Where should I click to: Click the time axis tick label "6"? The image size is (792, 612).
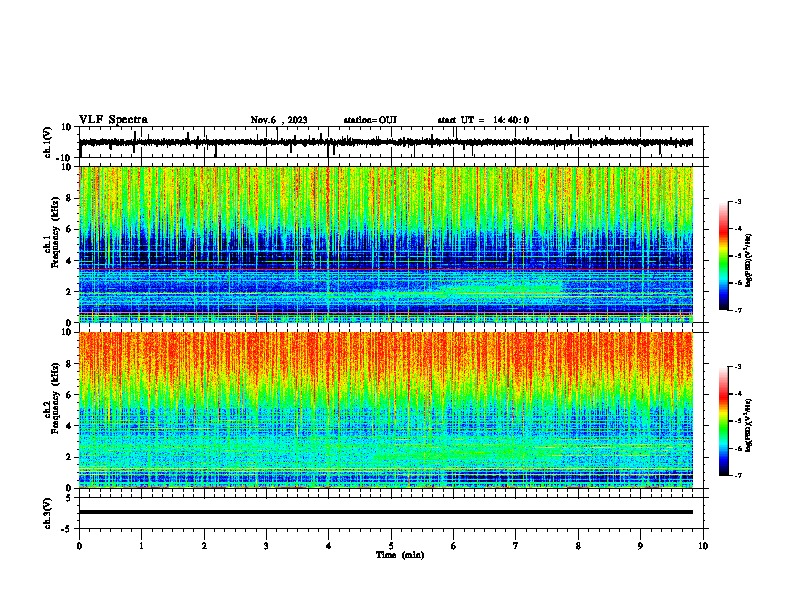(454, 545)
